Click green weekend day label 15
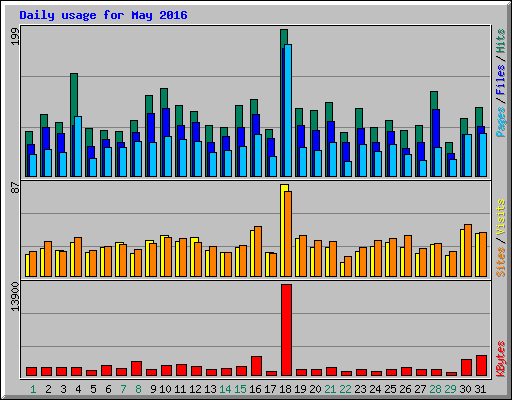This screenshot has width=512, height=400. point(240,389)
